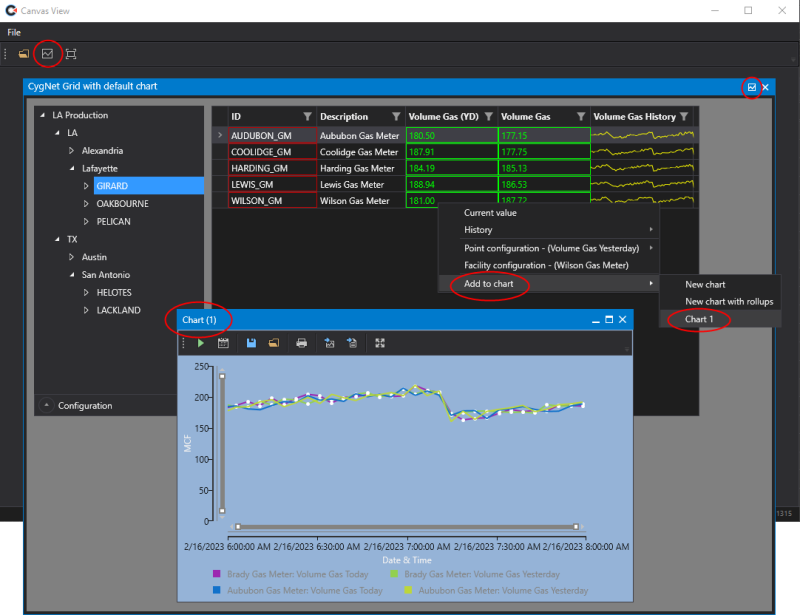Click the export chart data icon
Screen dimensions: 800x615
click(x=352, y=343)
